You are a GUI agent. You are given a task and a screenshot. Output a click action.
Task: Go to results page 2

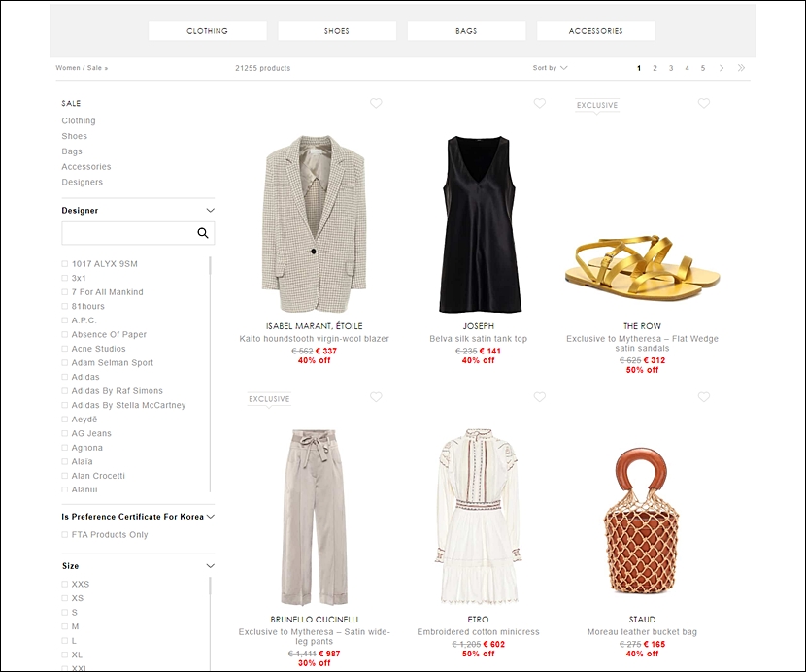(x=655, y=68)
